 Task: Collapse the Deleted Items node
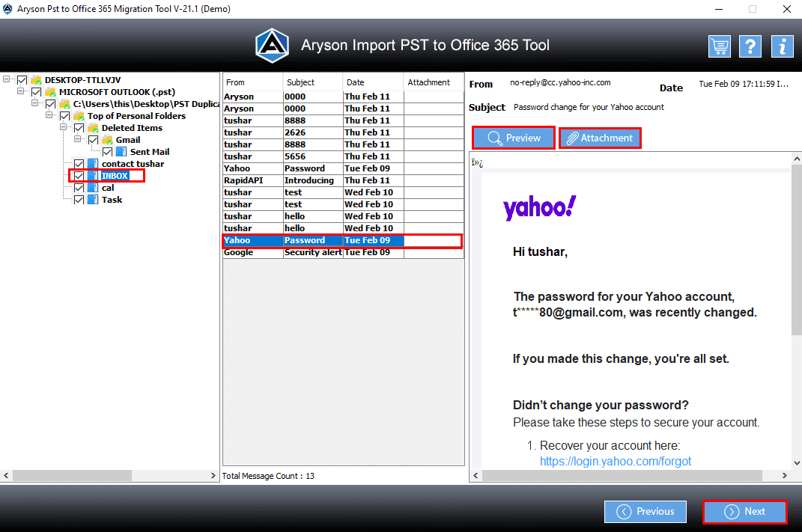pos(64,126)
